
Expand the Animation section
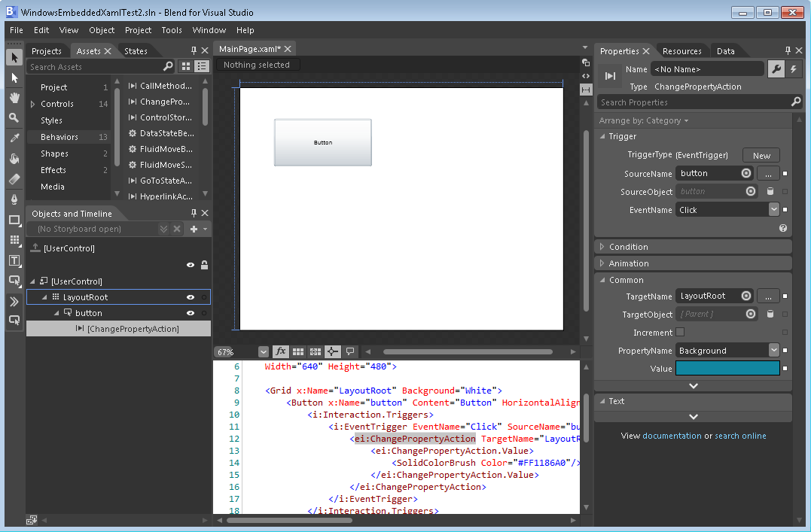602,263
